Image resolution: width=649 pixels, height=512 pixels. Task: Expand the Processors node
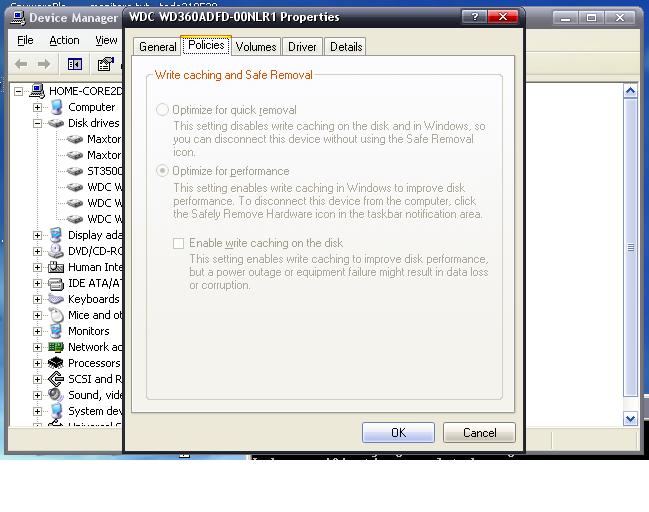(x=37, y=363)
